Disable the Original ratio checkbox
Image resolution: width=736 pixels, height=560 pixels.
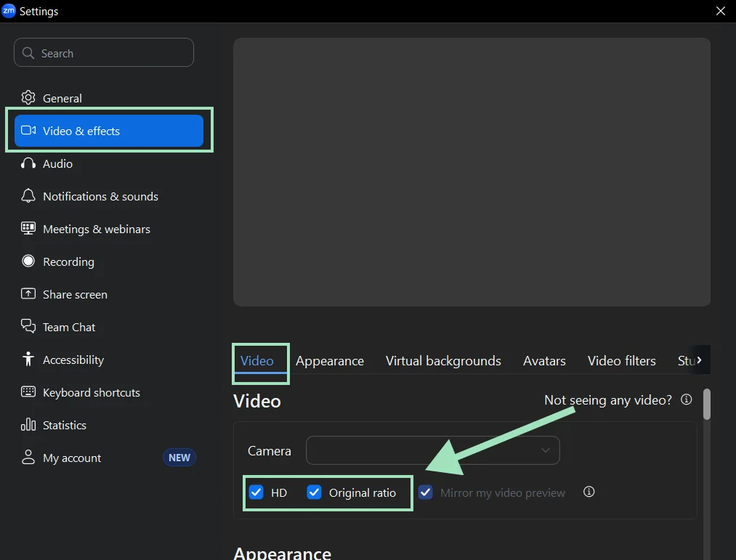click(x=314, y=492)
